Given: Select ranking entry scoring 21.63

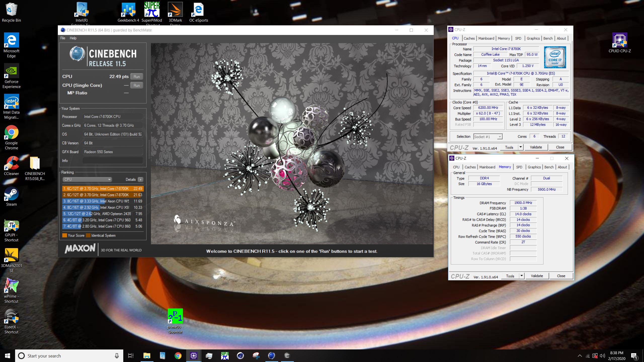Looking at the screenshot, I should (x=103, y=195).
